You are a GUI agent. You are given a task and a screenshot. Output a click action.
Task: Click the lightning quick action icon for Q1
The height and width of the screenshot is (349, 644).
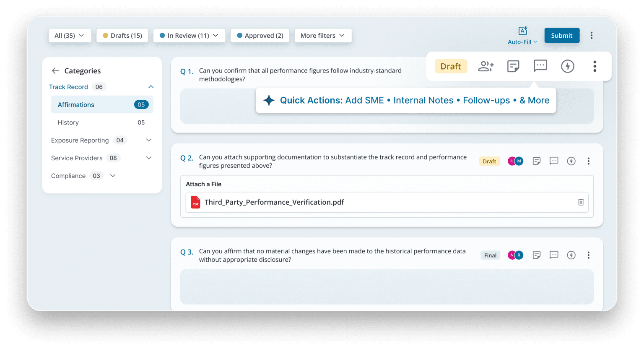pos(567,66)
